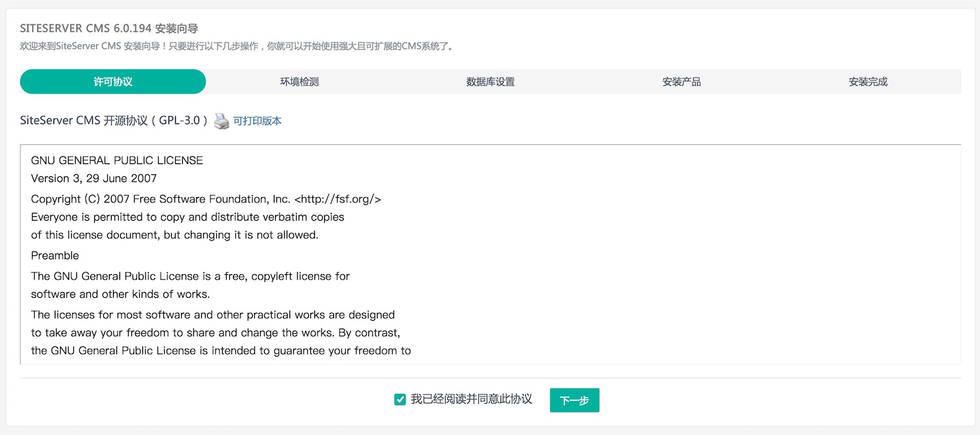Go to the 数据库设置 step
980x435 pixels.
[x=490, y=82]
